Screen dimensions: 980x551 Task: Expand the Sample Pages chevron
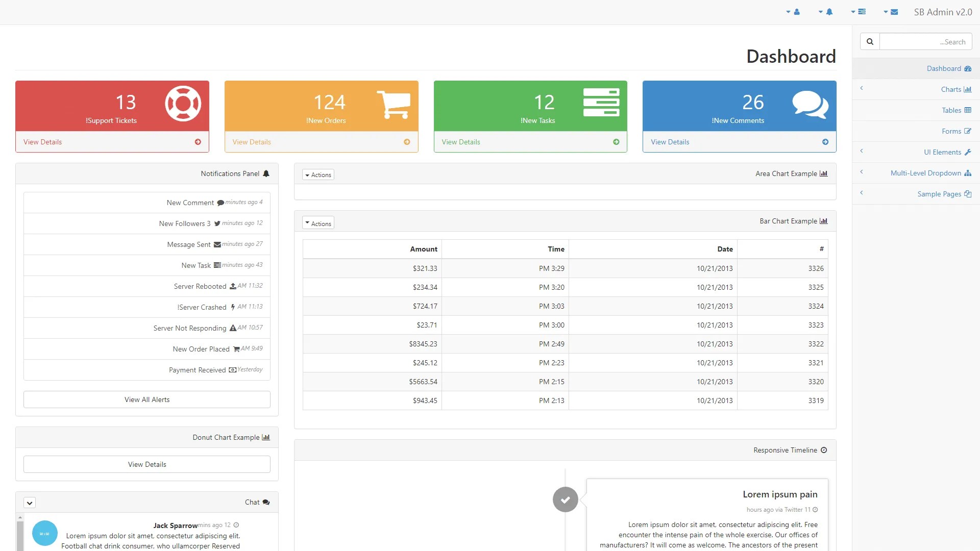(x=862, y=193)
